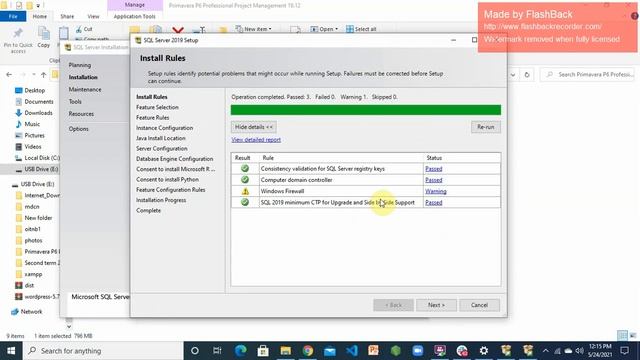The width and height of the screenshot is (640, 360).
Task: Click Pin to Quick access in the ribbon
Action: click(18, 40)
